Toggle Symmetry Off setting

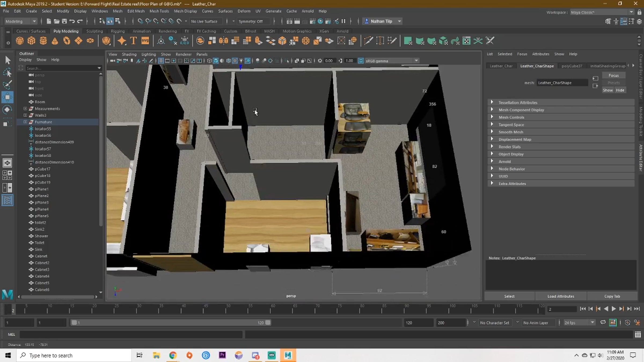pyautogui.click(x=250, y=21)
